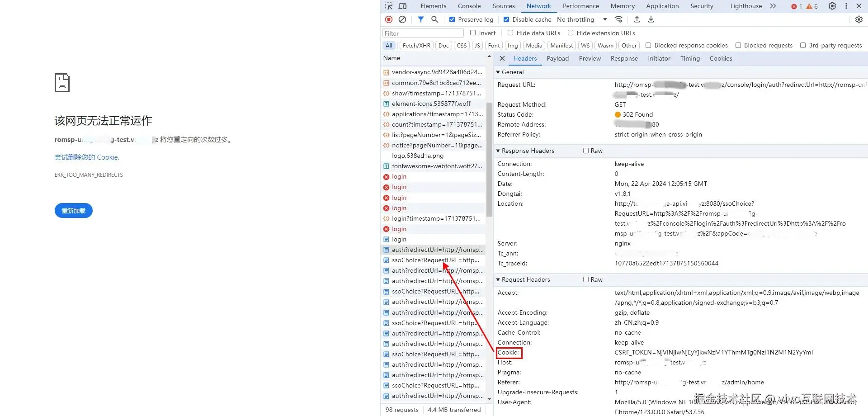Uncheck the Disable cache checkbox

tap(506, 19)
